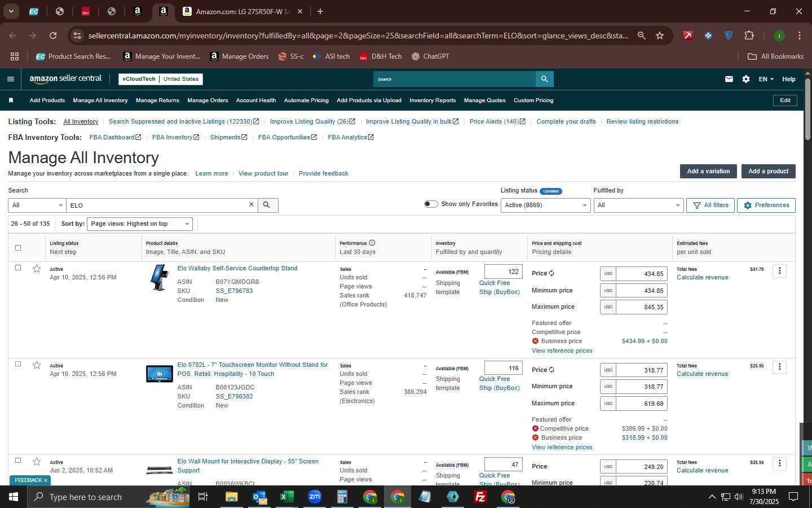Check the box for the Elo Wall Mount listing

point(18,461)
